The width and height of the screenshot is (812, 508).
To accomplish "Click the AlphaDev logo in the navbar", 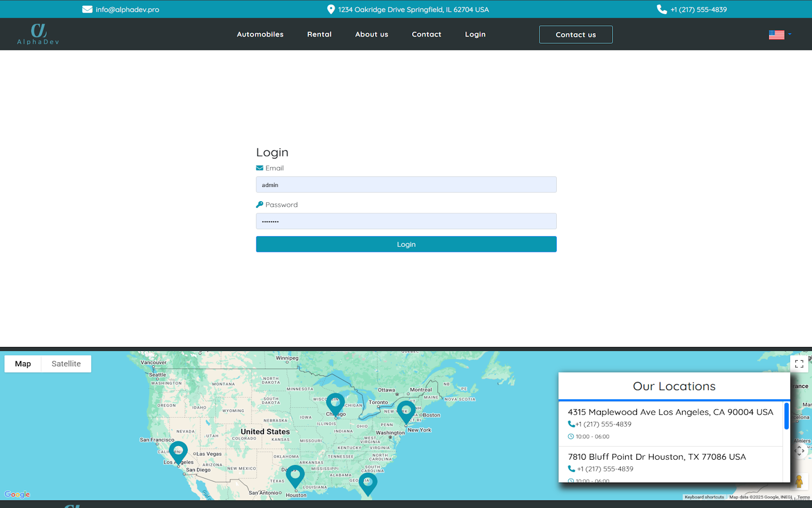I will pyautogui.click(x=38, y=34).
